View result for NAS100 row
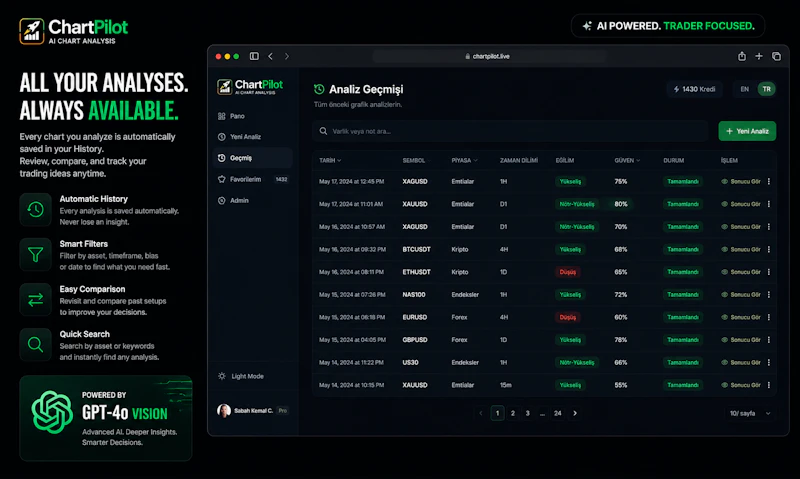800x479 pixels. 741,294
